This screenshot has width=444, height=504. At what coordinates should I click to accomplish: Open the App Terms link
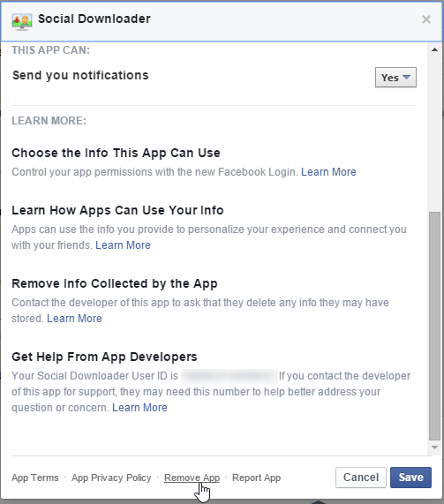(35, 478)
